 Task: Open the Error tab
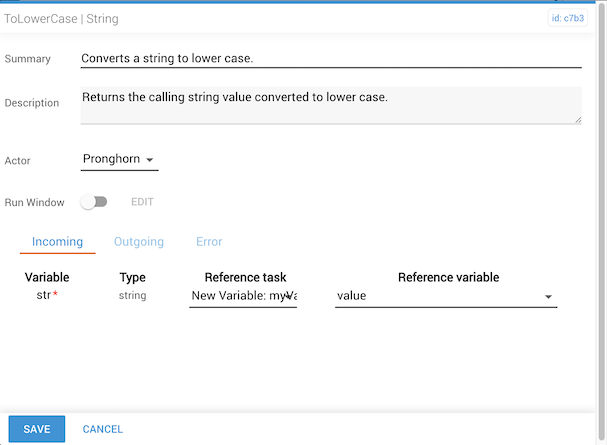209,242
